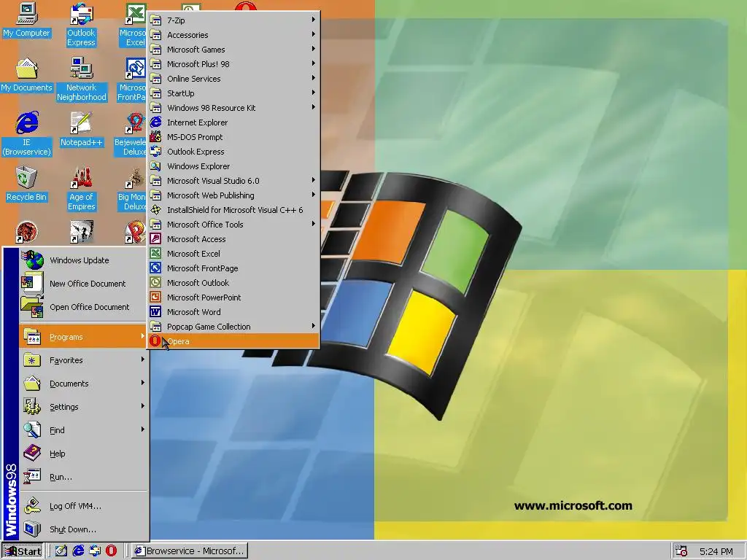Expand Find submenu arrow in Start menu
The image size is (747, 560).
pyautogui.click(x=142, y=429)
